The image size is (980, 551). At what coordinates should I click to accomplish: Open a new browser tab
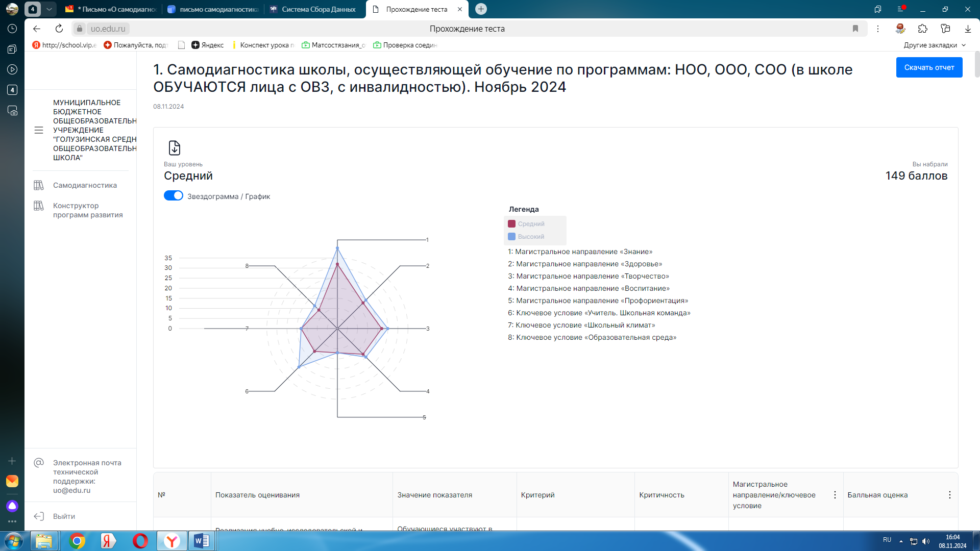tap(481, 9)
